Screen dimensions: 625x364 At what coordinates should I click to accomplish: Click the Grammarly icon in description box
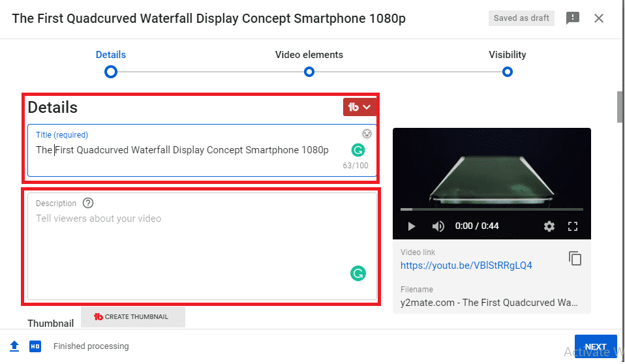tap(358, 273)
